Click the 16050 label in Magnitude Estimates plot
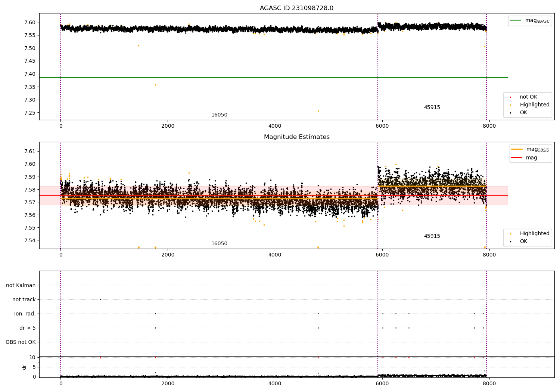 [x=219, y=244]
